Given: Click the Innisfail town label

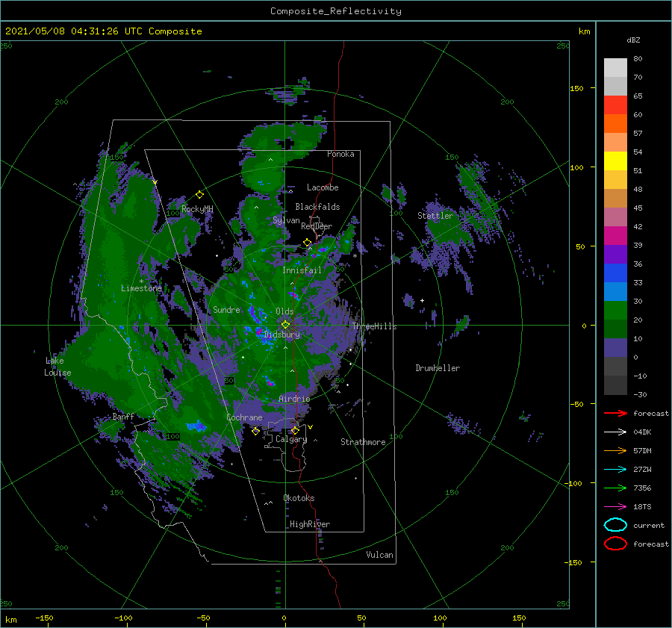Looking at the screenshot, I should [x=302, y=270].
